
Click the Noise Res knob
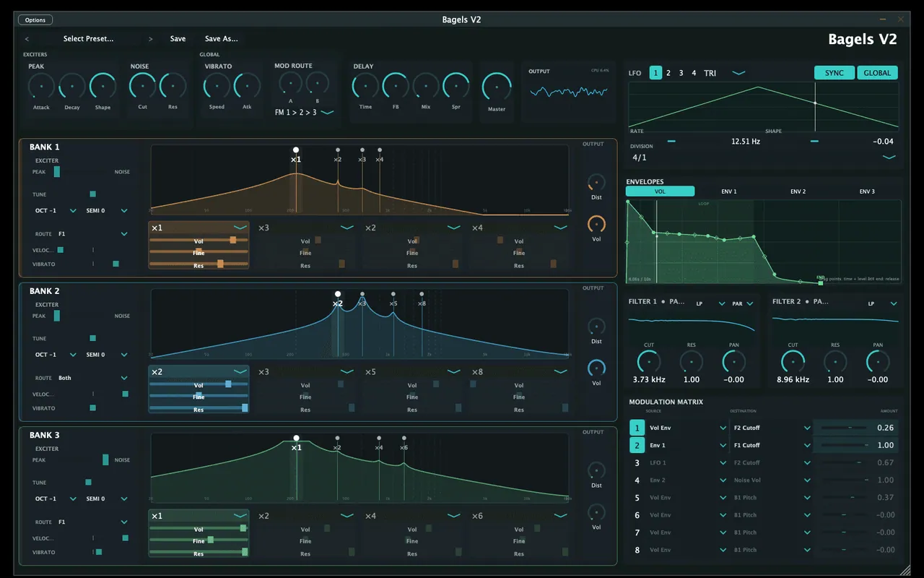pyautogui.click(x=173, y=87)
